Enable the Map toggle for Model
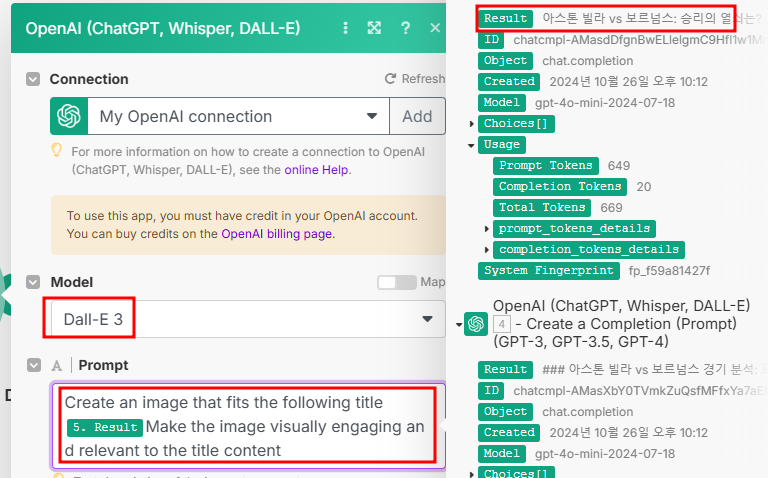This screenshot has height=478, width=768. [396, 282]
